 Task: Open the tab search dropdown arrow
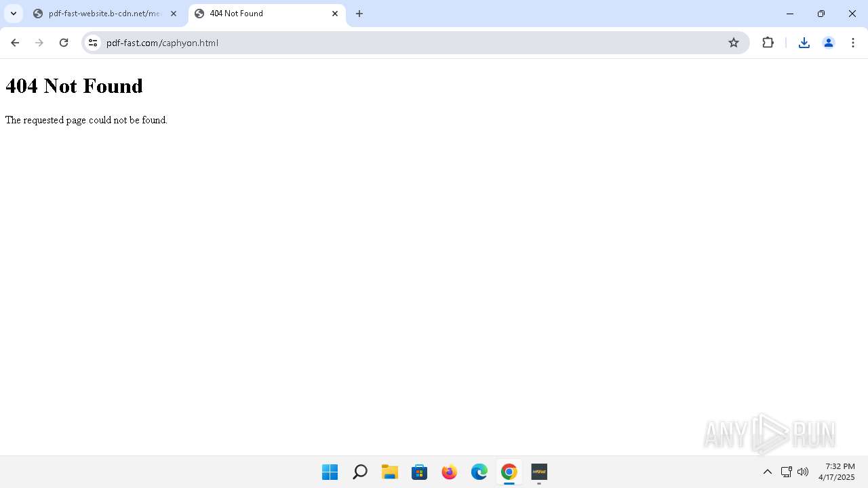click(14, 14)
